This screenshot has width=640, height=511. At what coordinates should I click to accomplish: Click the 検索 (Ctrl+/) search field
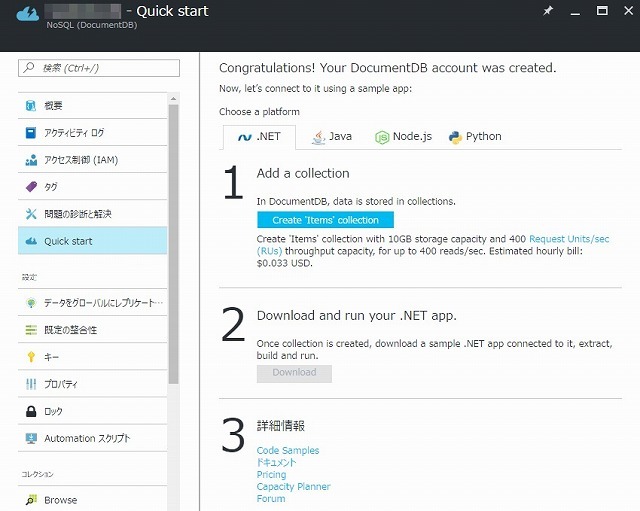pyautogui.click(x=99, y=68)
